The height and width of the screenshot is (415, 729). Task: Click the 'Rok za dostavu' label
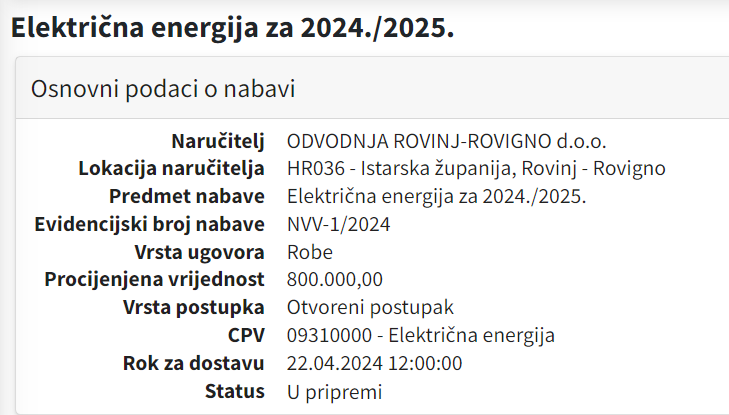193,362
